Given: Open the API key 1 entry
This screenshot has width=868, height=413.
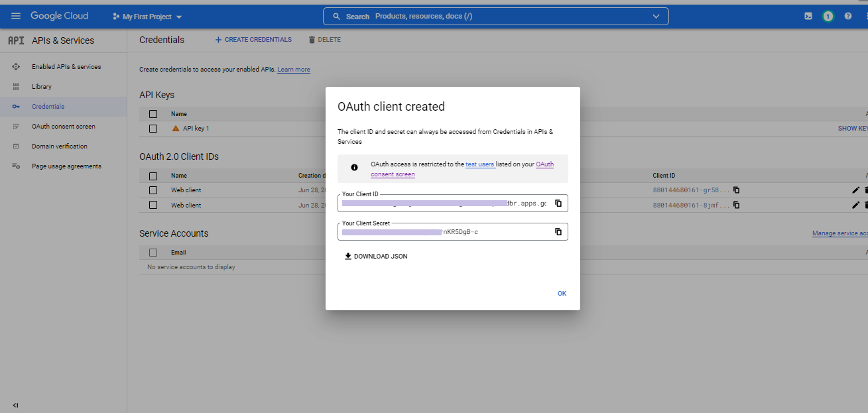Looking at the screenshot, I should coord(196,129).
